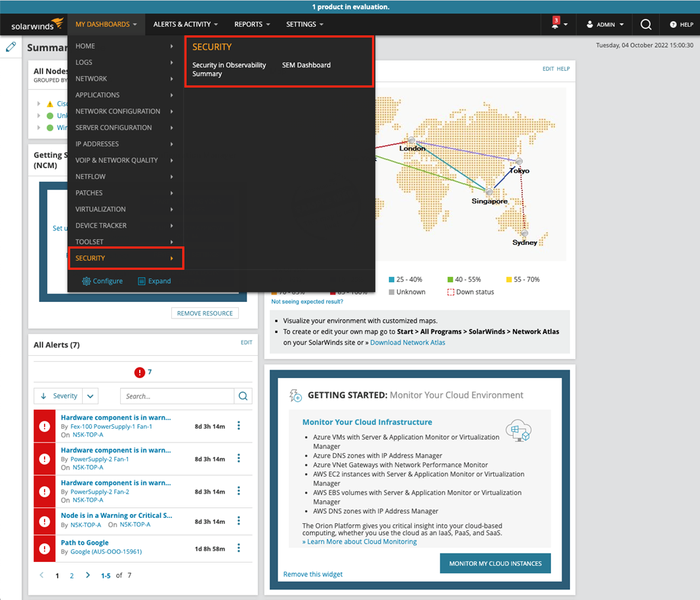
Task: Click the All Alerts Edit link
Action: (247, 343)
